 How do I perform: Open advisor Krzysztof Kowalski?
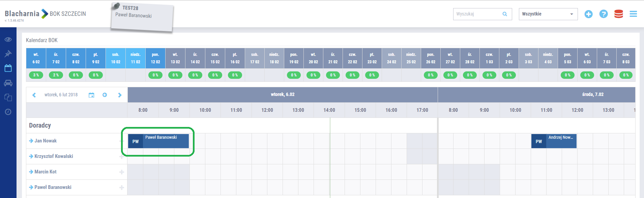(x=54, y=156)
